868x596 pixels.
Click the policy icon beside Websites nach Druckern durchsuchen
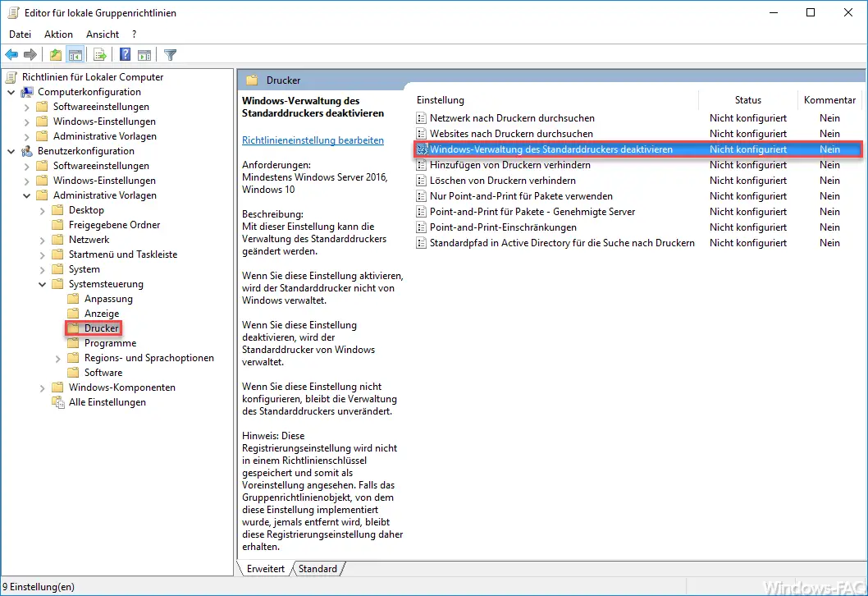coord(421,134)
